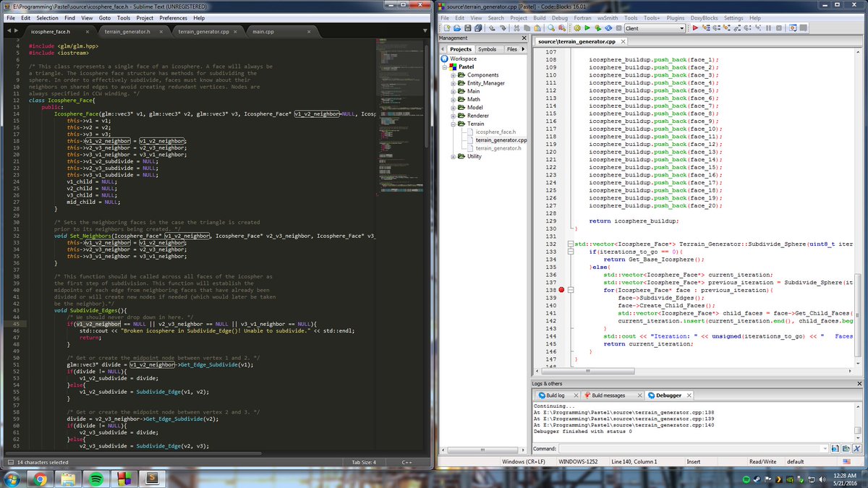Select terrain_generator.h in the Projects tree

point(498,147)
